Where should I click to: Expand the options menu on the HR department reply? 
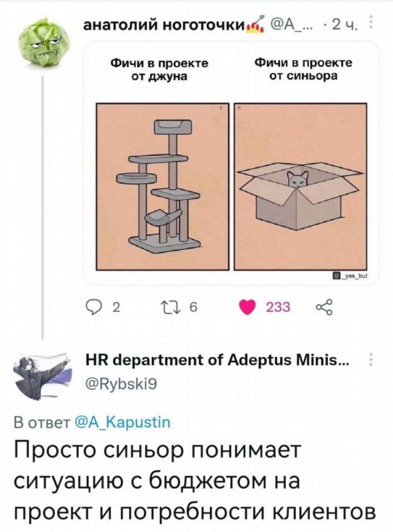pyautogui.click(x=371, y=360)
